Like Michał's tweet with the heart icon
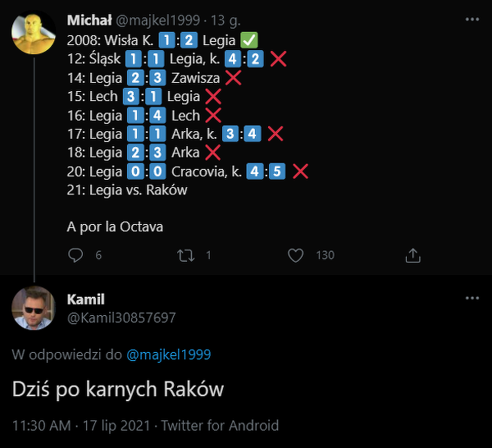 click(x=296, y=255)
